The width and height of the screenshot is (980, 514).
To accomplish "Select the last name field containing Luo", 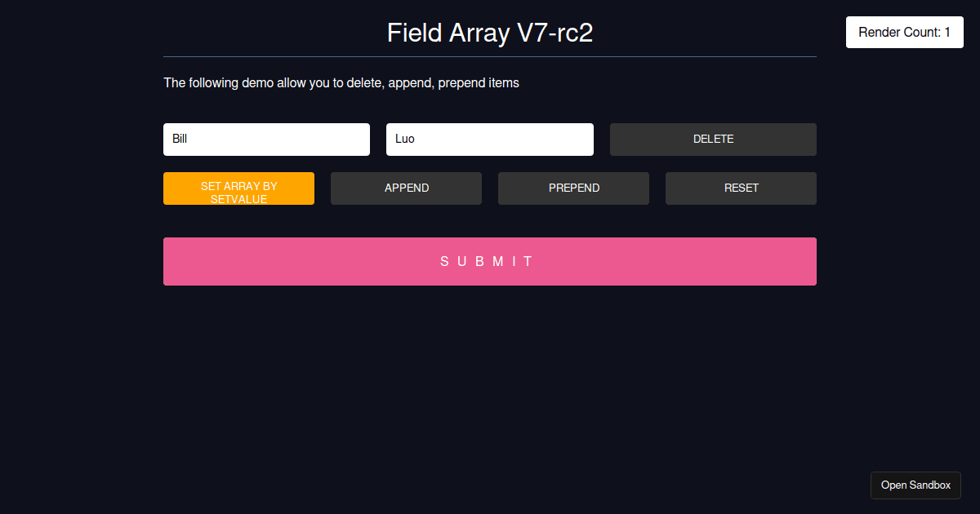I will pos(489,139).
